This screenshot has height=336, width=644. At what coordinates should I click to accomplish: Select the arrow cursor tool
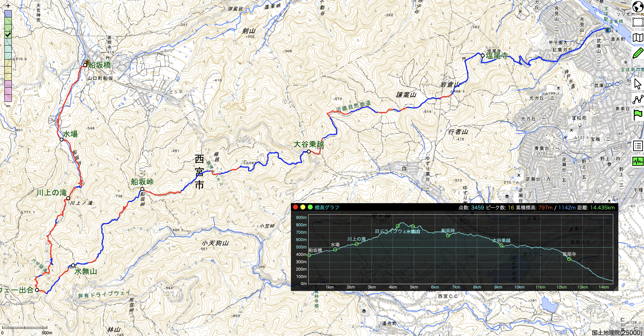pyautogui.click(x=638, y=84)
